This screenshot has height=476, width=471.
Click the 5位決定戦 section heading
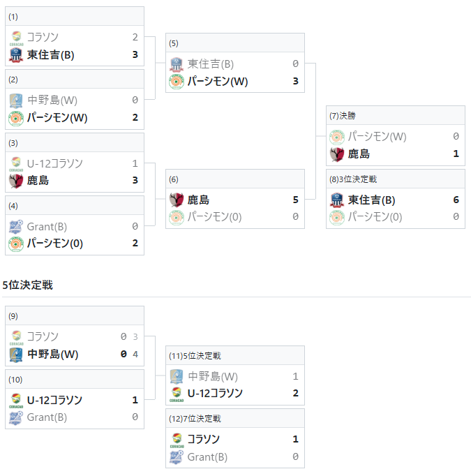28,285
